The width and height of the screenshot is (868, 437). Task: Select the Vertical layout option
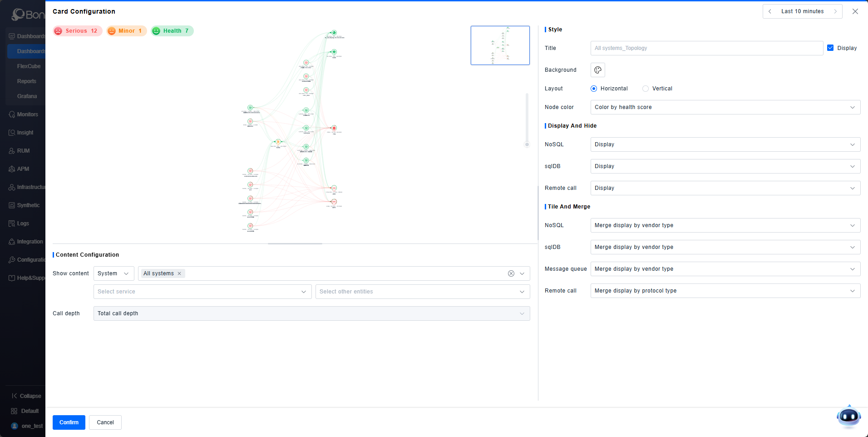pos(646,89)
